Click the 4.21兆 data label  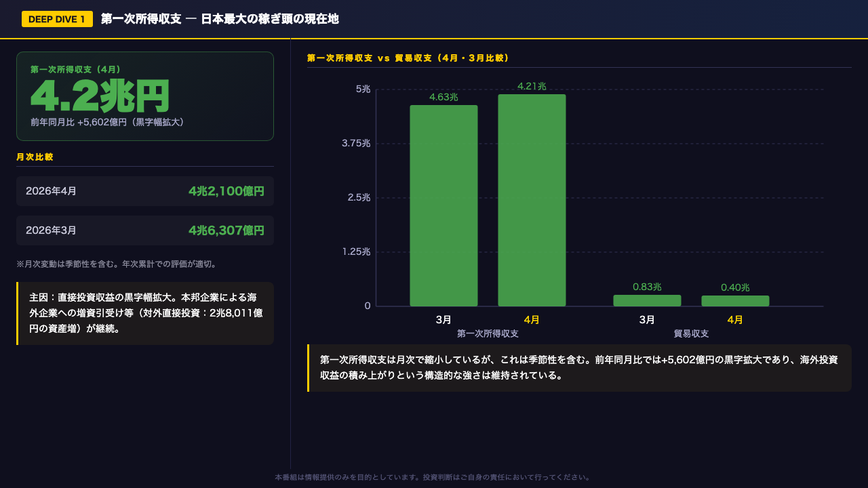coord(532,86)
